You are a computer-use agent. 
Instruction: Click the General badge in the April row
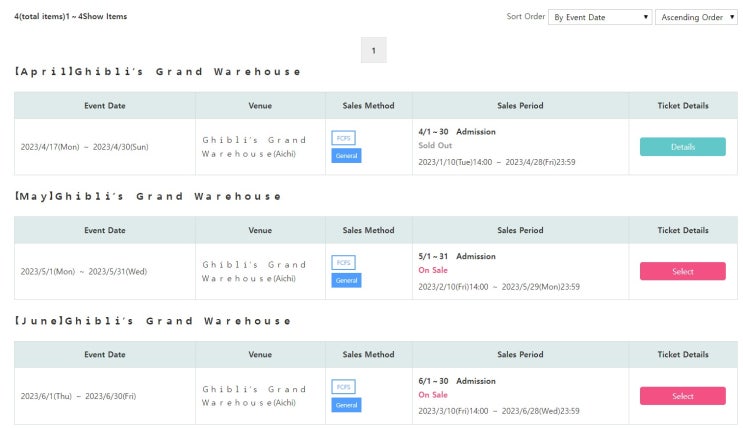[x=346, y=155]
